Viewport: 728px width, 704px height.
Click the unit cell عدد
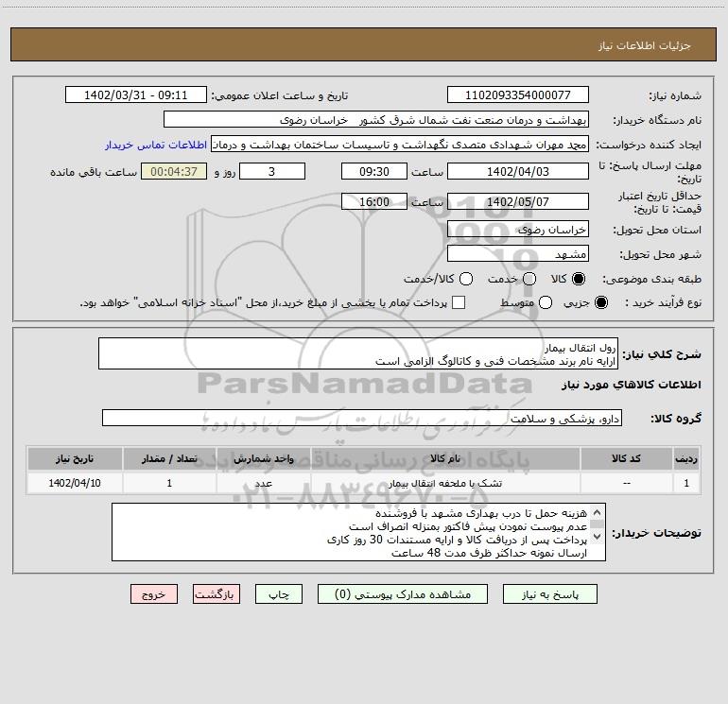263,483
